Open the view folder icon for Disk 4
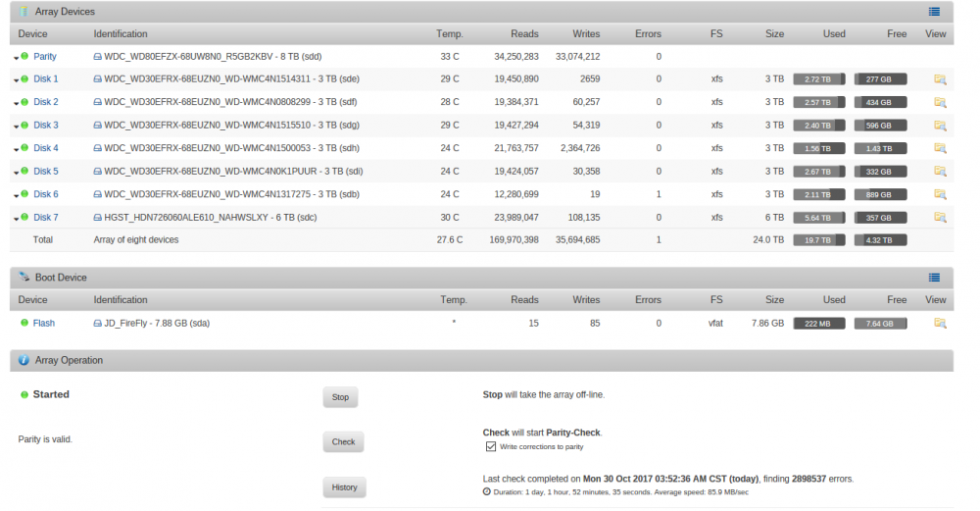Viewport: 980px width, 511px height. coord(940,148)
